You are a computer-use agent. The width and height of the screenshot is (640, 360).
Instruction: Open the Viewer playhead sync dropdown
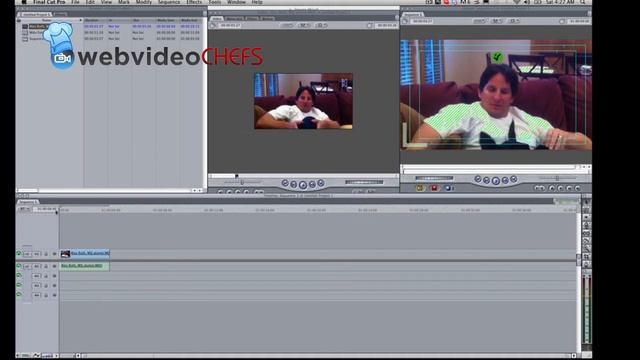304,25
